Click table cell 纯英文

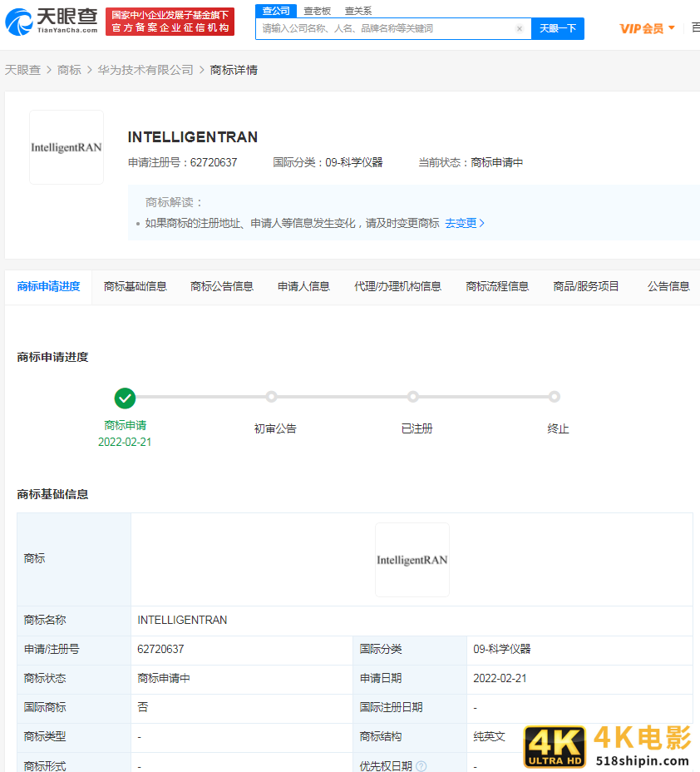click(x=489, y=736)
